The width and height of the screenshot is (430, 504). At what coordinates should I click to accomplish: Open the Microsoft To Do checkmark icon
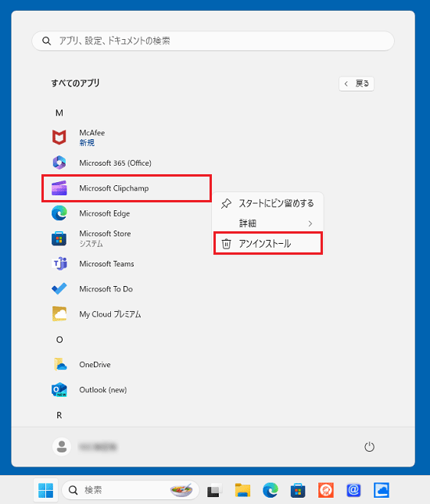[59, 288]
